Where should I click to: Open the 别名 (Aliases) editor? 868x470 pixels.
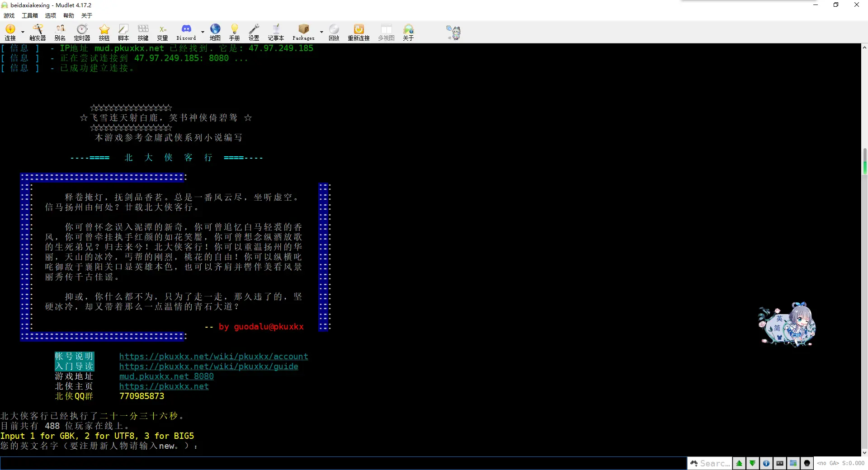coord(60,33)
